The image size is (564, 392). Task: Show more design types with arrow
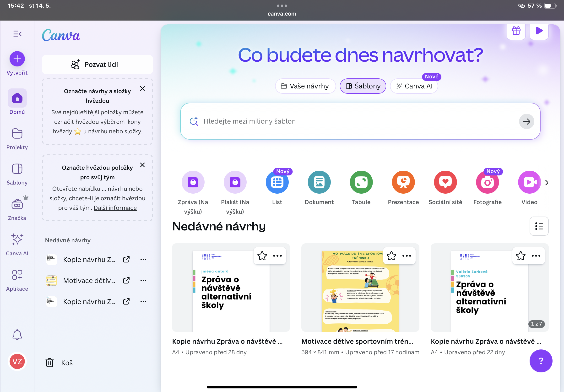[x=547, y=182]
